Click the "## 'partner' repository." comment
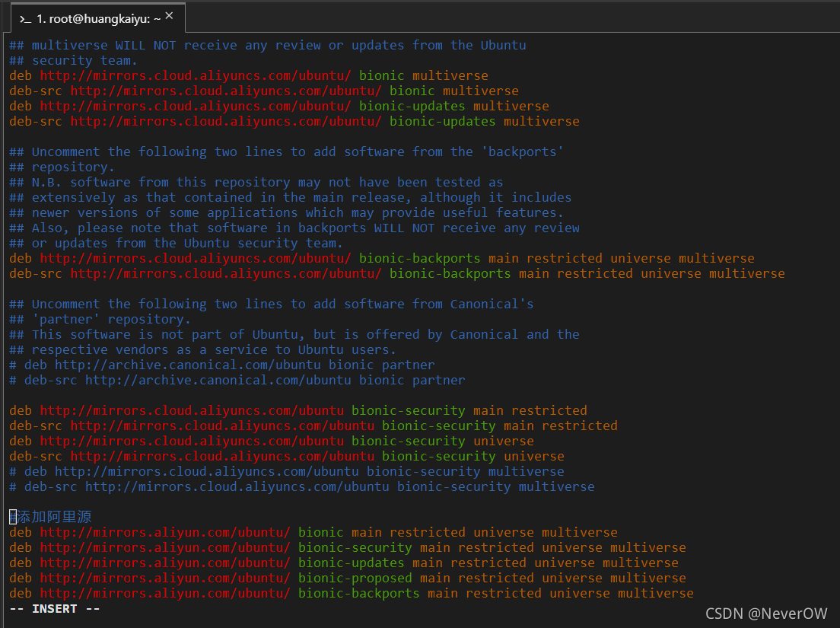840x628 pixels. 100,319
